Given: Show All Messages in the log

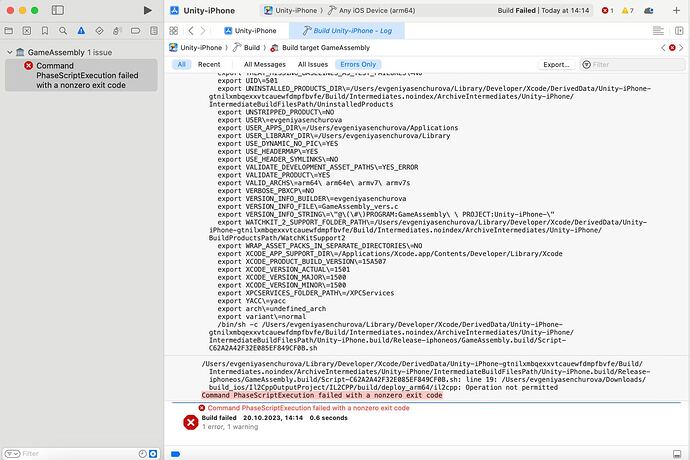Looking at the screenshot, I should 265,64.
